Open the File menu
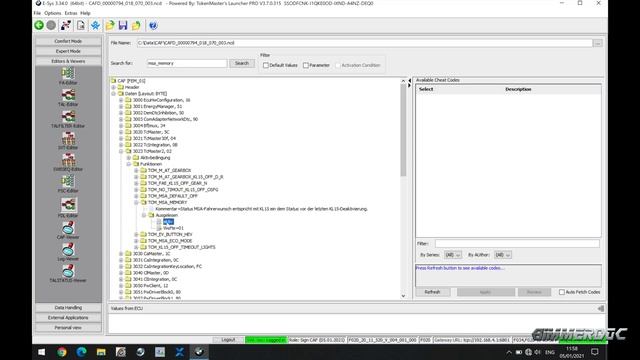 [x=37, y=13]
